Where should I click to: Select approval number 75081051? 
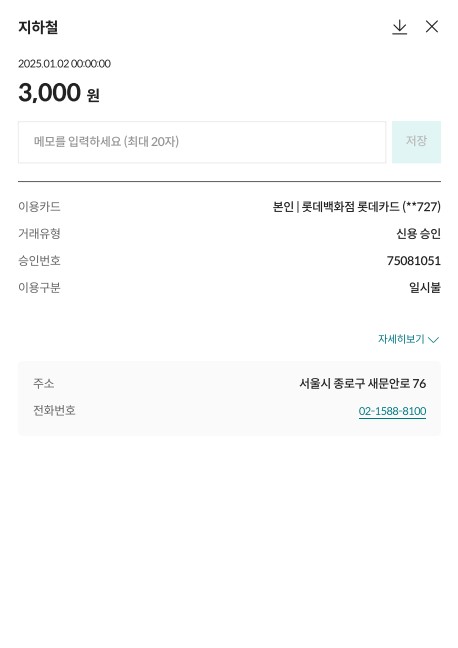point(414,261)
